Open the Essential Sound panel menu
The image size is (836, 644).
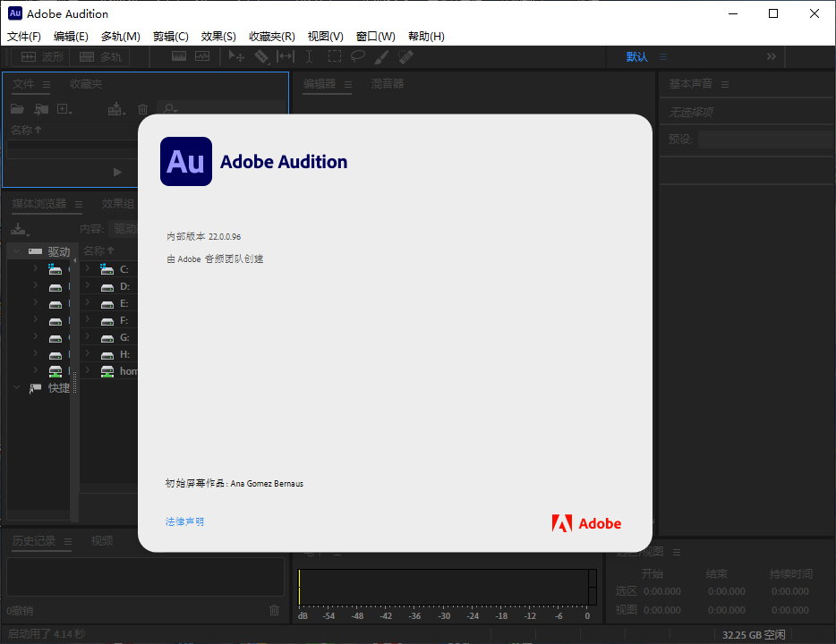[x=725, y=85]
